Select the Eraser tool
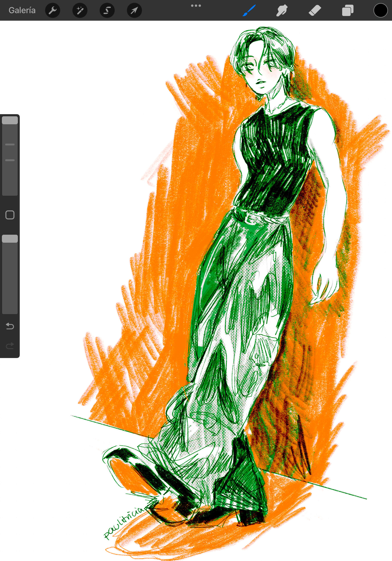 314,11
